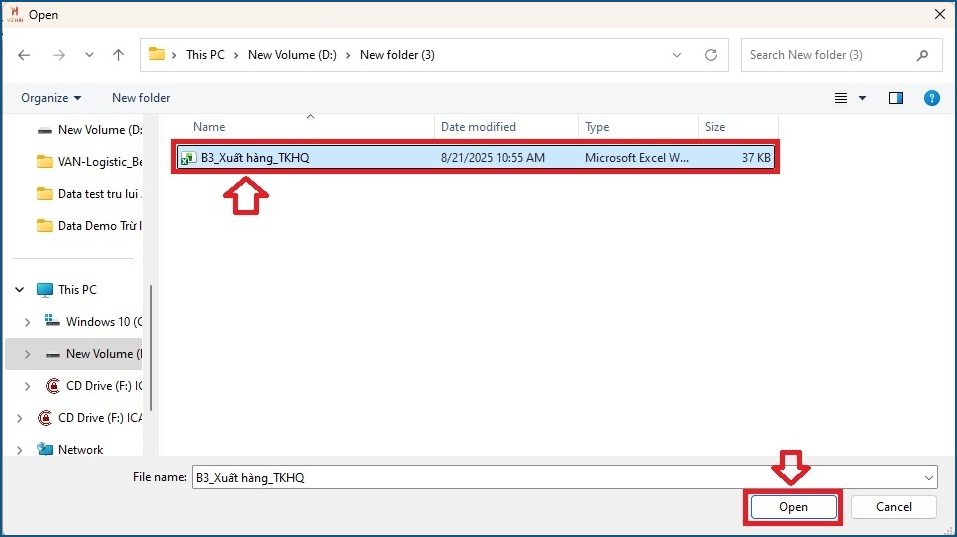Open the Help question mark icon
The image size is (957, 537).
[931, 98]
